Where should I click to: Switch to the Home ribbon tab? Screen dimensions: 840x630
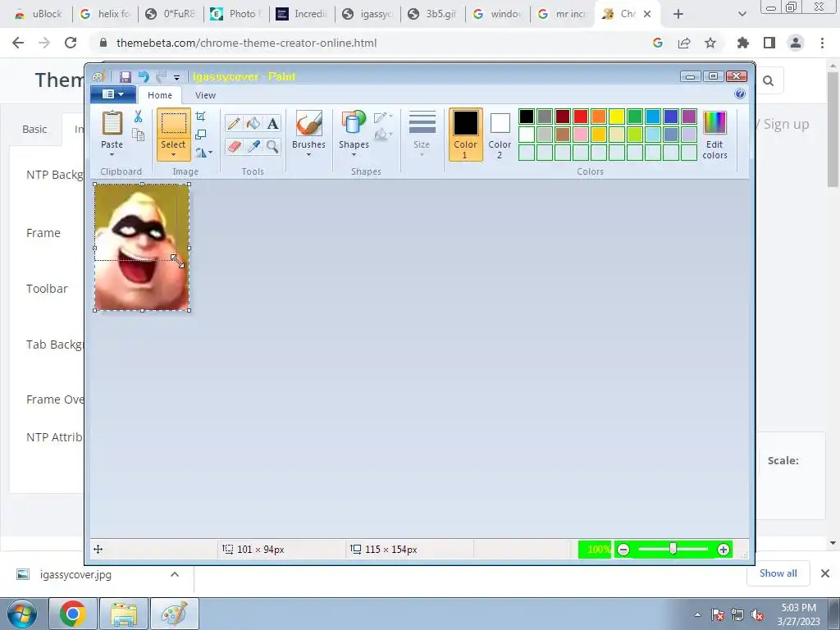160,95
